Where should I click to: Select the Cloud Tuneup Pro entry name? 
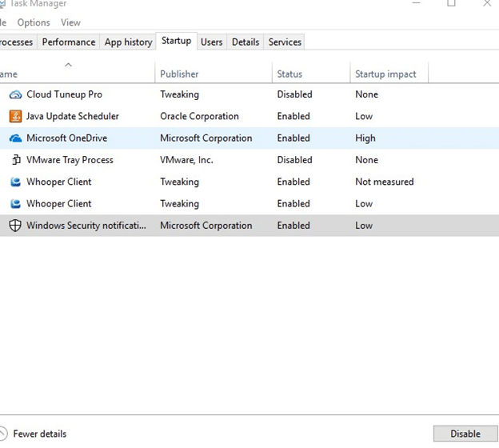[x=64, y=94]
